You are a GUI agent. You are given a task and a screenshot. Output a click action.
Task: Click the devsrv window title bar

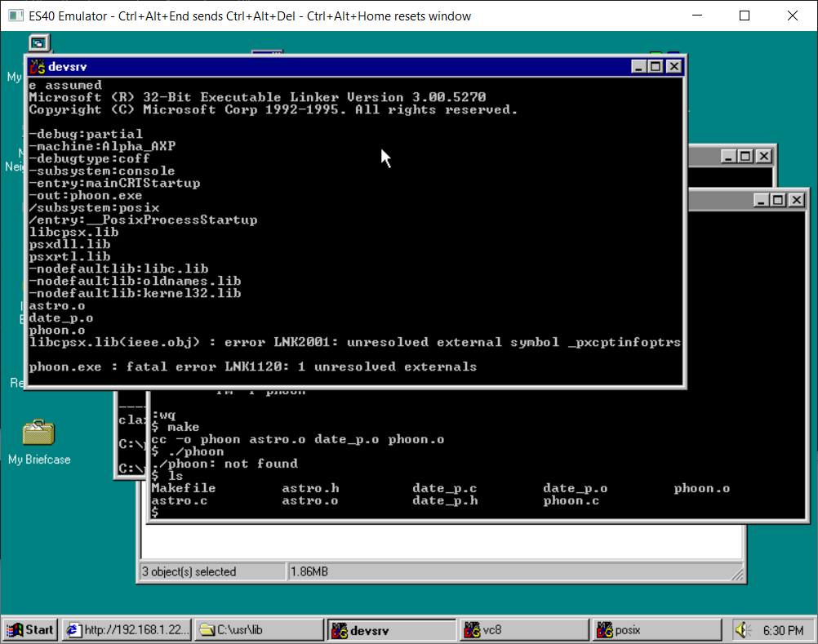tap(355, 67)
